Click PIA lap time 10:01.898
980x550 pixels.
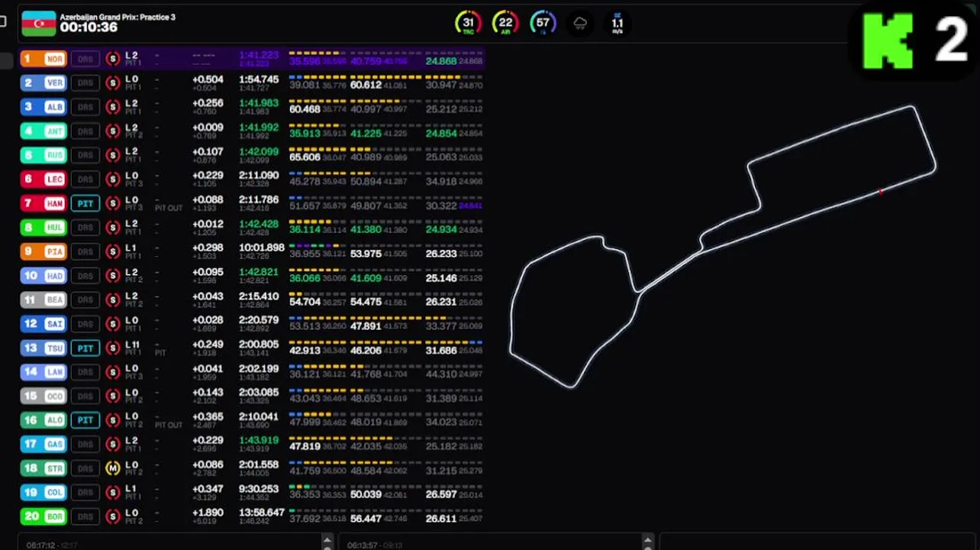tap(261, 247)
